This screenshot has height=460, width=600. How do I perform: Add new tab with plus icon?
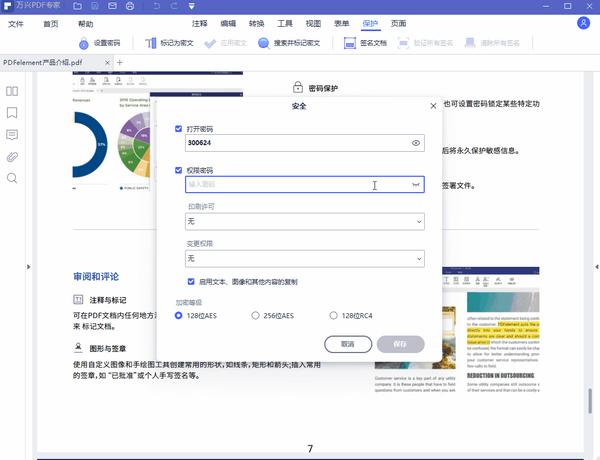(x=119, y=62)
